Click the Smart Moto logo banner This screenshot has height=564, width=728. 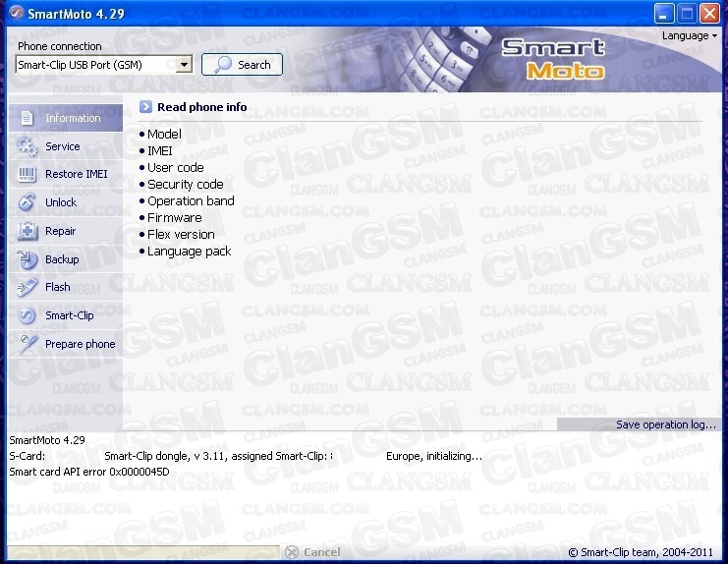tap(553, 59)
